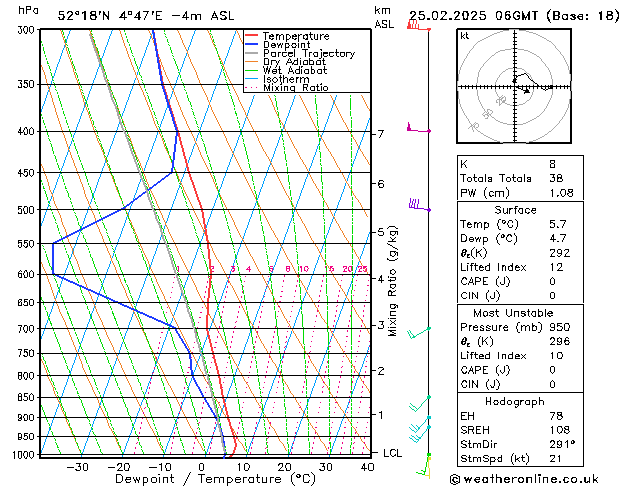
Task: Click the 1000 hPa pressure label
Action: [26, 455]
